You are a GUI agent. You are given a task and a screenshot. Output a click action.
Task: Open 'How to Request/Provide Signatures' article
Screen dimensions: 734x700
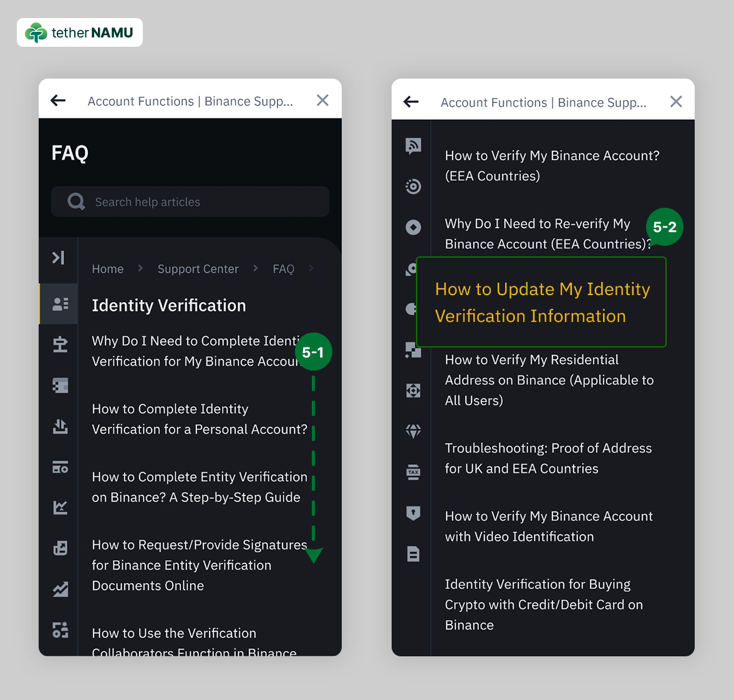coord(200,565)
